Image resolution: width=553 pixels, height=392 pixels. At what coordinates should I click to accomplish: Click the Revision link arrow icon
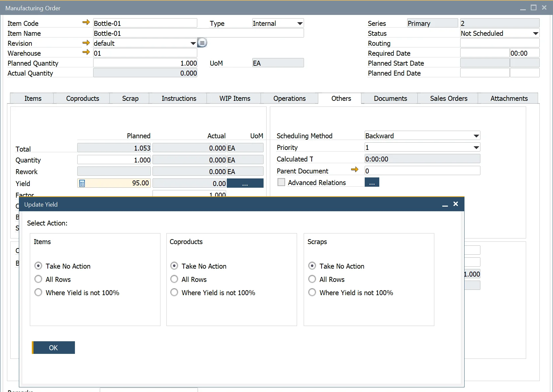[86, 43]
